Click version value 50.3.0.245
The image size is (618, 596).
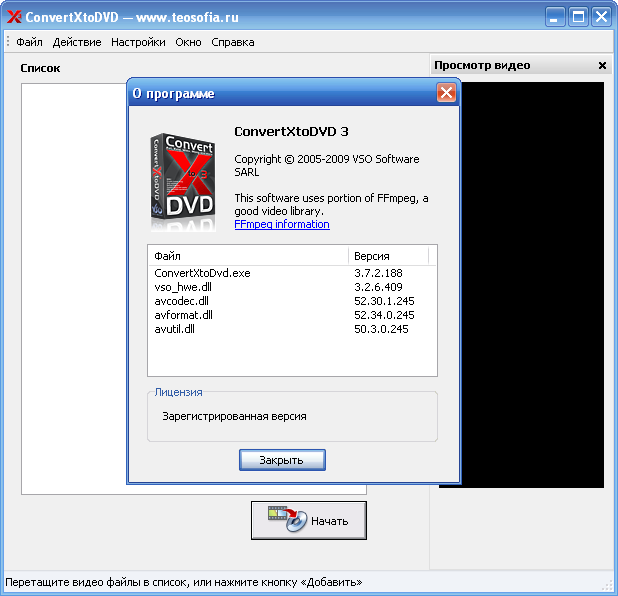(381, 329)
